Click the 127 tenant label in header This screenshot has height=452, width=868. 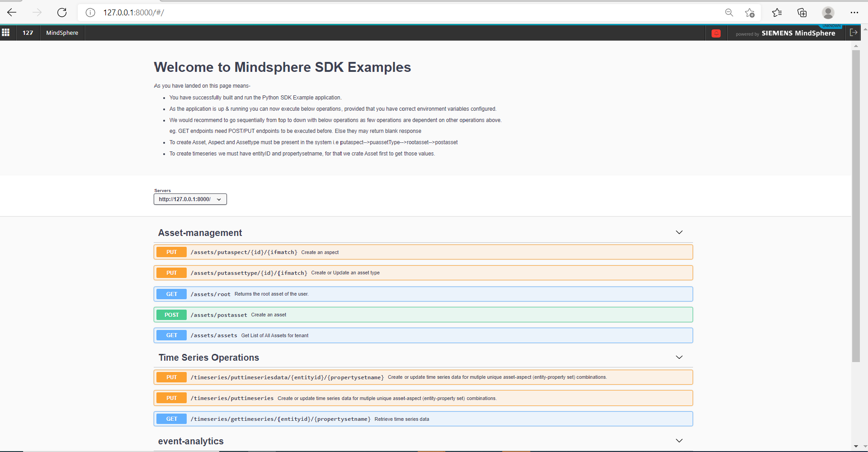pyautogui.click(x=28, y=33)
